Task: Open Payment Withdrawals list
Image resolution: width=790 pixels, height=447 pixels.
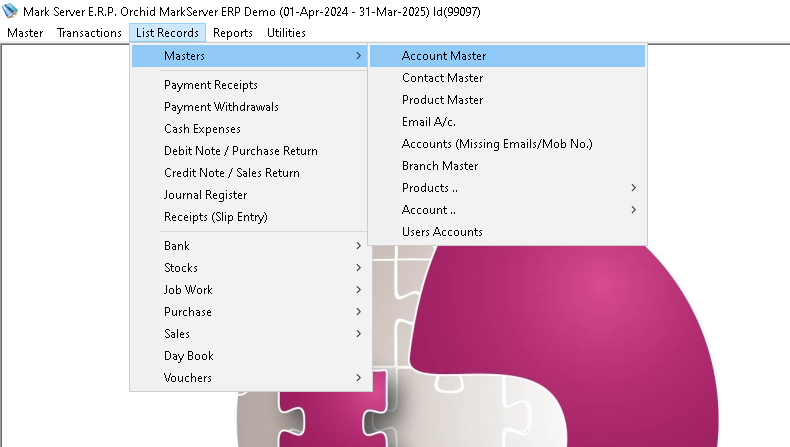Action: (249, 107)
